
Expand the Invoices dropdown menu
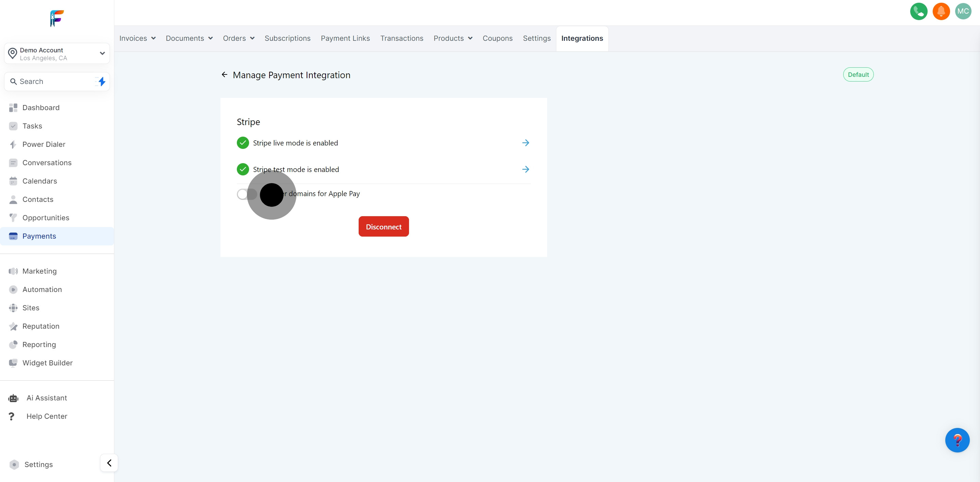tap(137, 38)
